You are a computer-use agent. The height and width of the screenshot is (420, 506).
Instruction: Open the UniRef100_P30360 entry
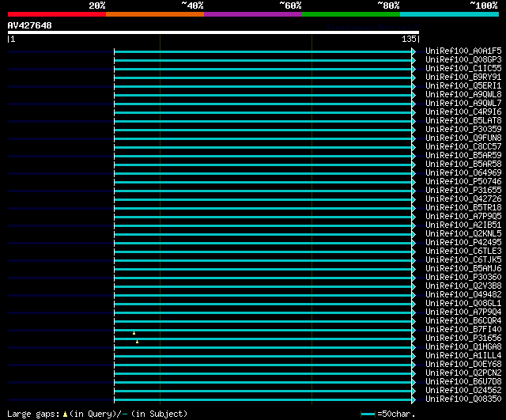pyautogui.click(x=463, y=278)
